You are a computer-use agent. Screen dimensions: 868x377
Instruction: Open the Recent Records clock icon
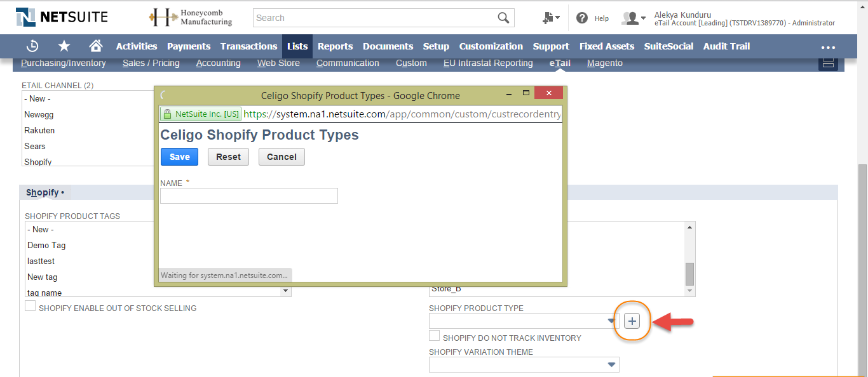pos(32,46)
